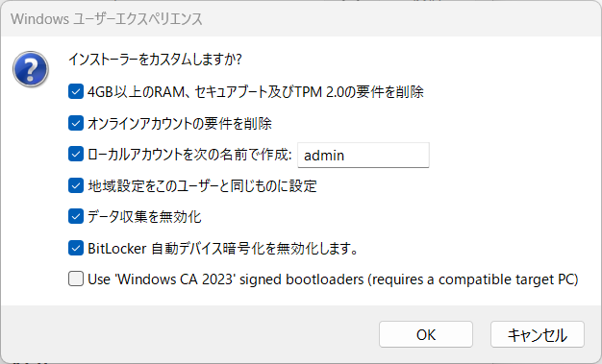Viewport: 602px width, 364px height.
Task: Disable the データ収集を無効化 checkbox
Action: coord(76,216)
